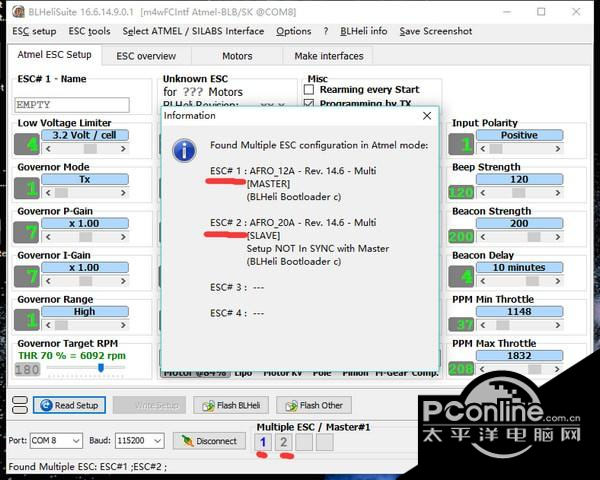Open Select ATMEL / SILABS Interface menu
Viewport: 600px width, 480px height.
click(x=193, y=31)
